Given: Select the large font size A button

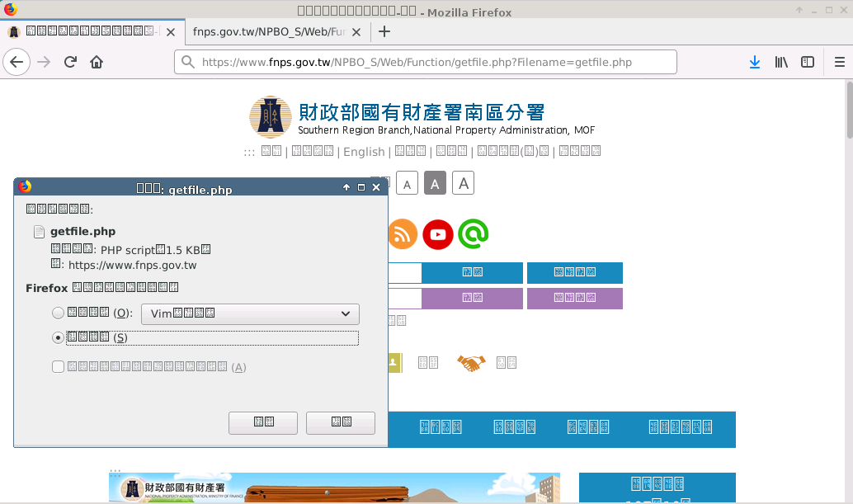Looking at the screenshot, I should click(463, 183).
